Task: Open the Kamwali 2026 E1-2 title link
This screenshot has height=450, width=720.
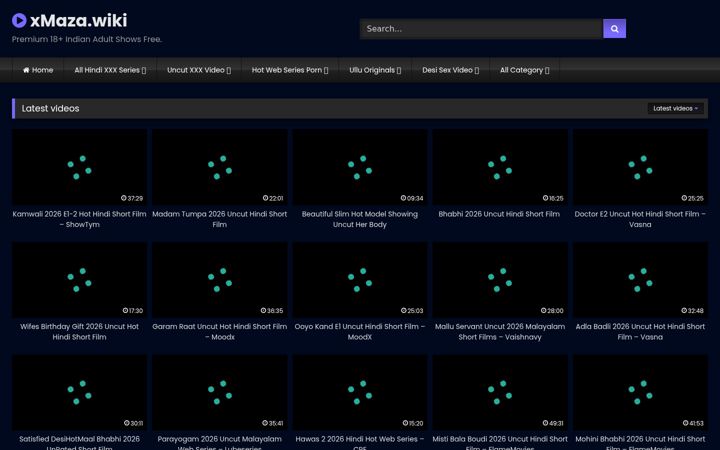Action: tap(79, 219)
